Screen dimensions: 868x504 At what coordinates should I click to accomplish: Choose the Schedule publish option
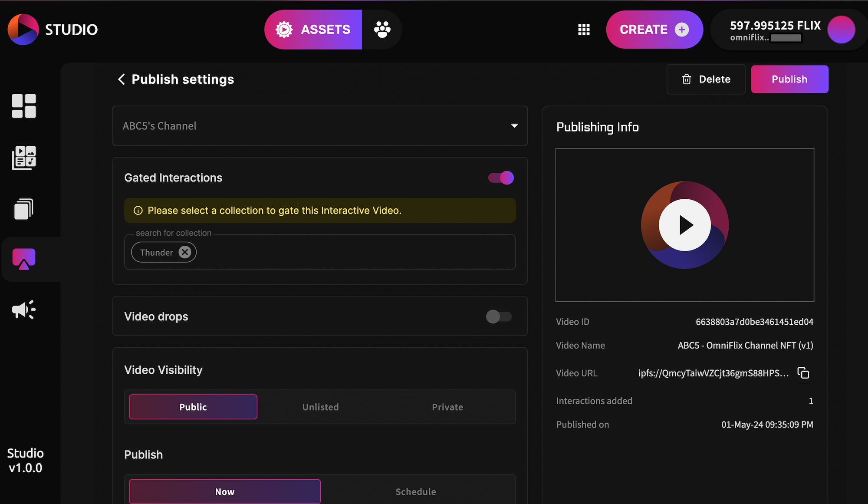click(416, 491)
